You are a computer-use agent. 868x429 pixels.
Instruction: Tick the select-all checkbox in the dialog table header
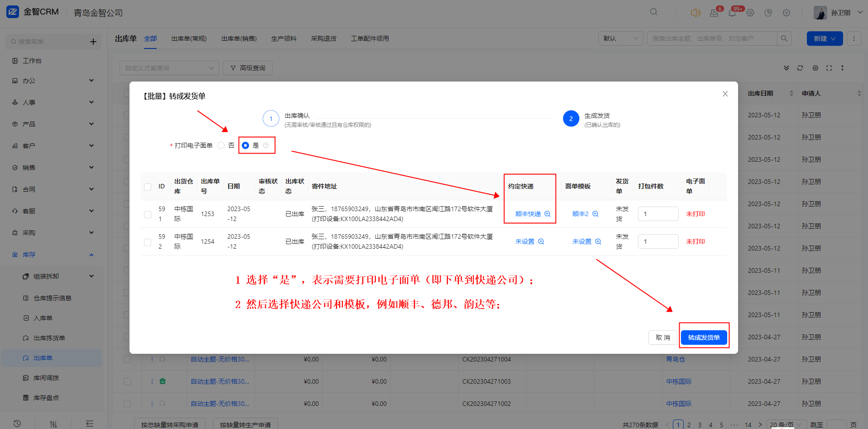tap(148, 187)
